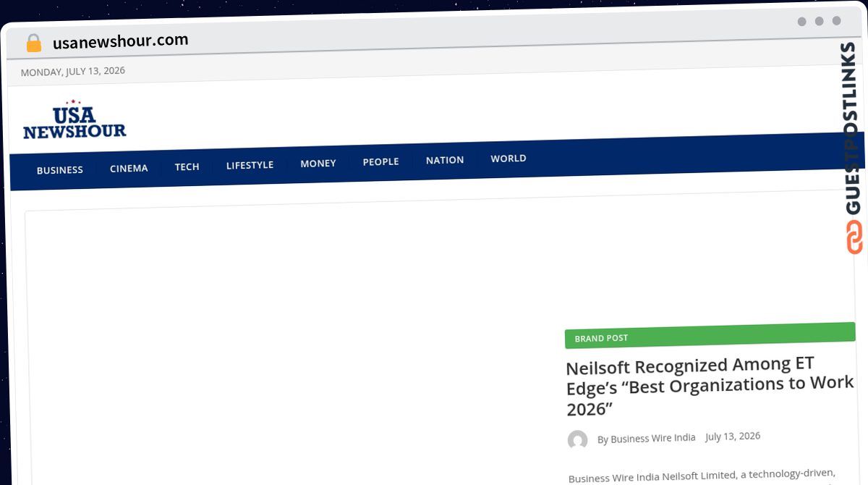
Task: Open the People menu item
Action: tap(380, 161)
